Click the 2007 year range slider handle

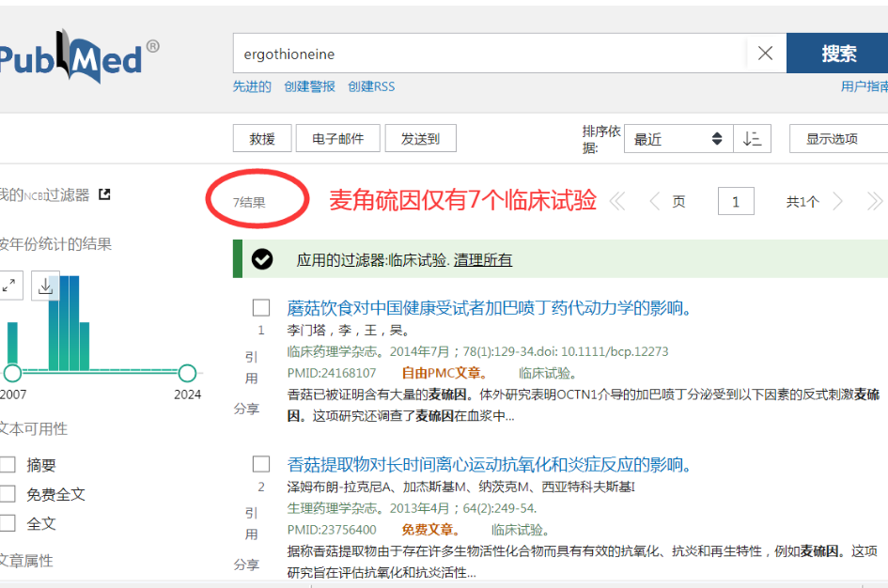click(12, 373)
